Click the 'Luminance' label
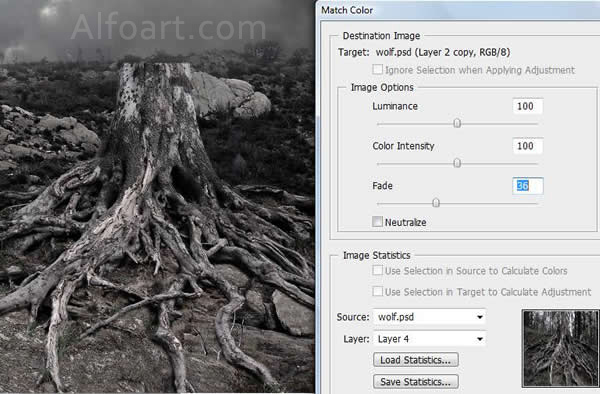Screen dimensions: 600x394 click(x=395, y=106)
